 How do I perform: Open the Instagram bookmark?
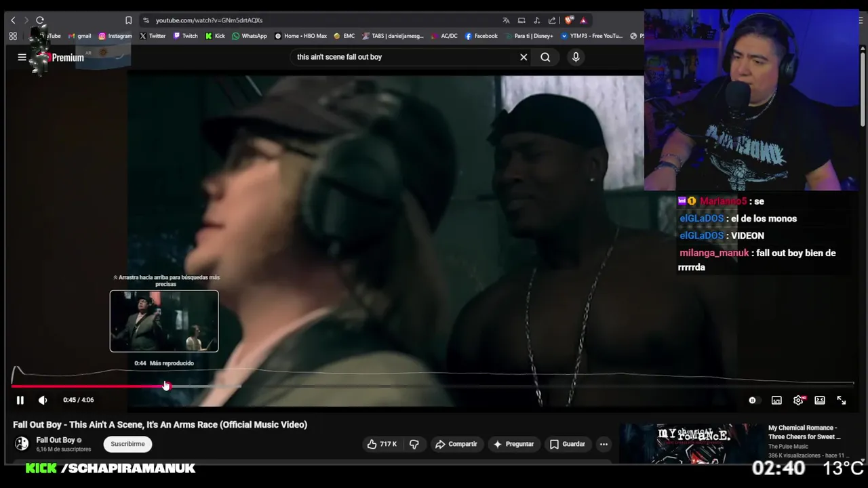[115, 36]
